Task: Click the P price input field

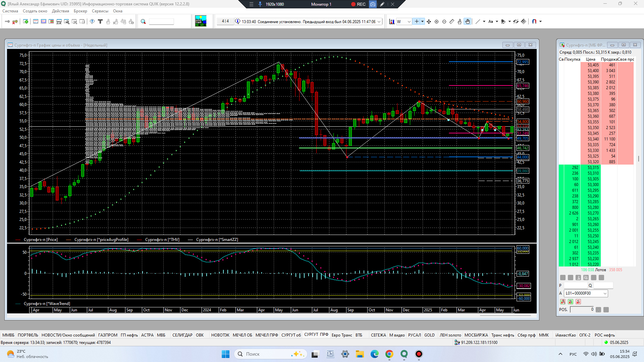Action: tap(575, 286)
